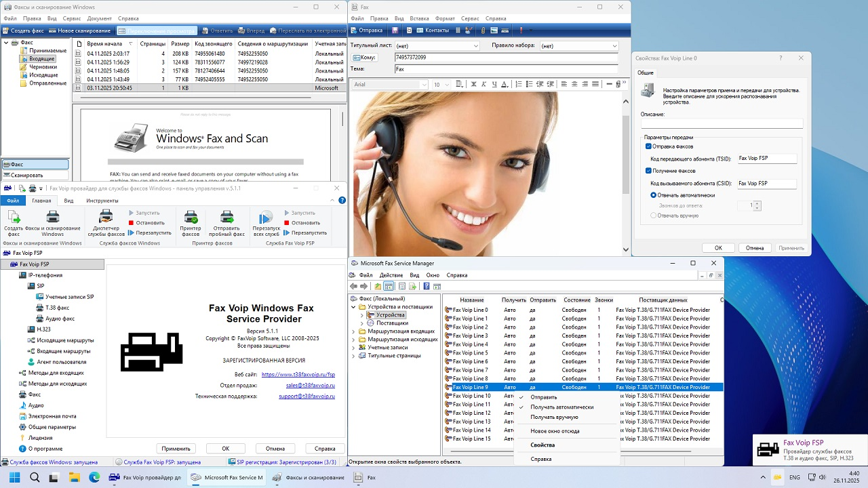Toggle the Получение факсов checkbox
The image size is (868, 488).
pos(649,171)
